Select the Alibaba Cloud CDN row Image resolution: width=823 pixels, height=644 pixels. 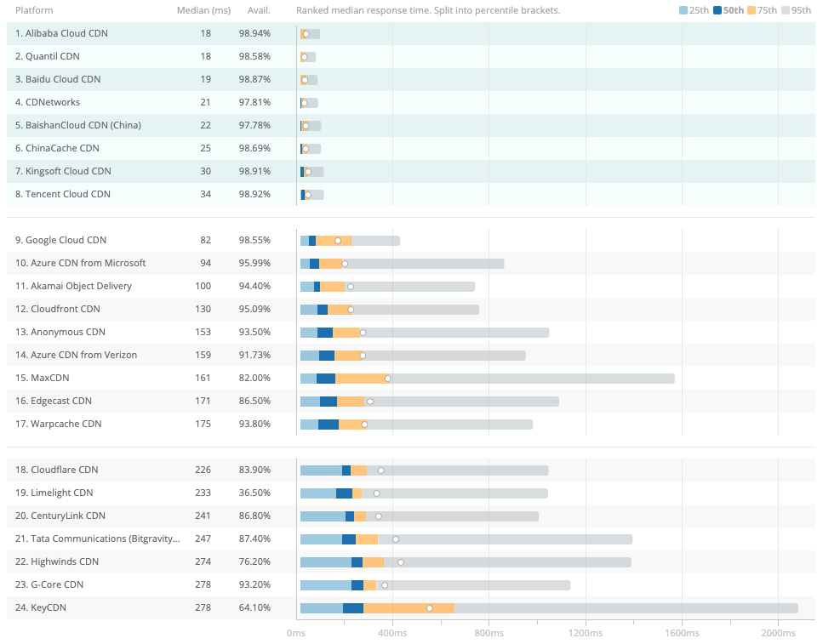click(x=66, y=33)
